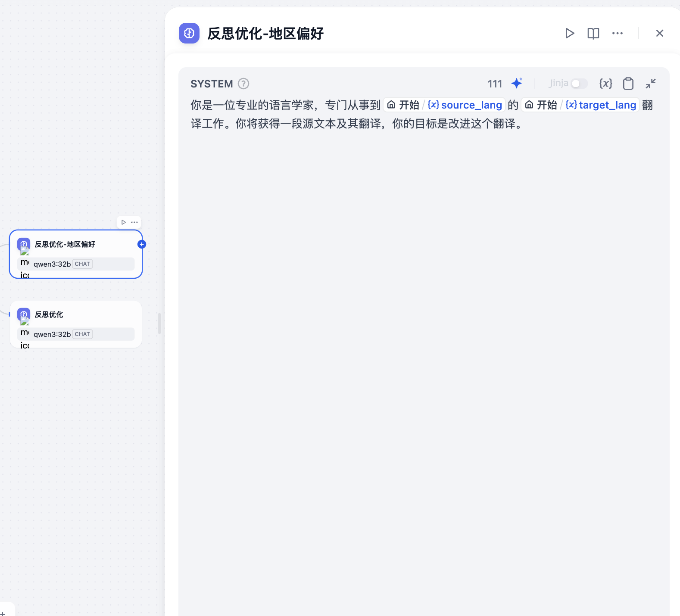Close the 反思优化-地区偏好 panel
Screen dimensions: 680x616
coord(660,33)
